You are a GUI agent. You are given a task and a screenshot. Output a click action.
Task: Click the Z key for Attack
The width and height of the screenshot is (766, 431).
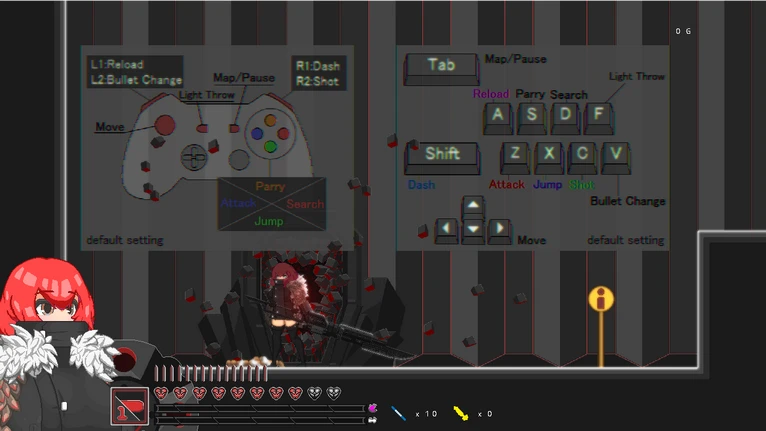[515, 154]
